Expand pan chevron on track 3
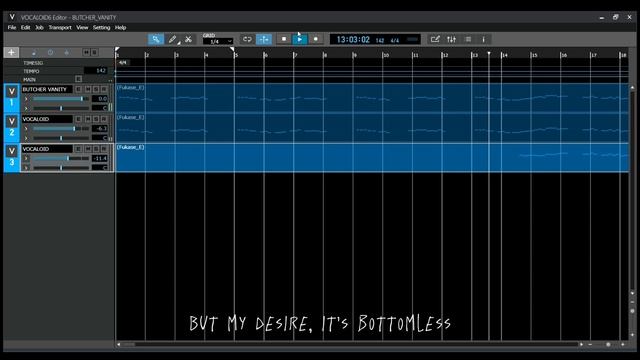 [26, 168]
